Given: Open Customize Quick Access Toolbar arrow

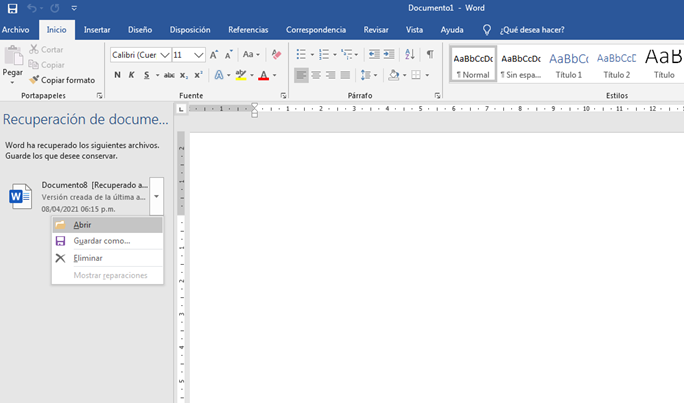Looking at the screenshot, I should [74, 8].
